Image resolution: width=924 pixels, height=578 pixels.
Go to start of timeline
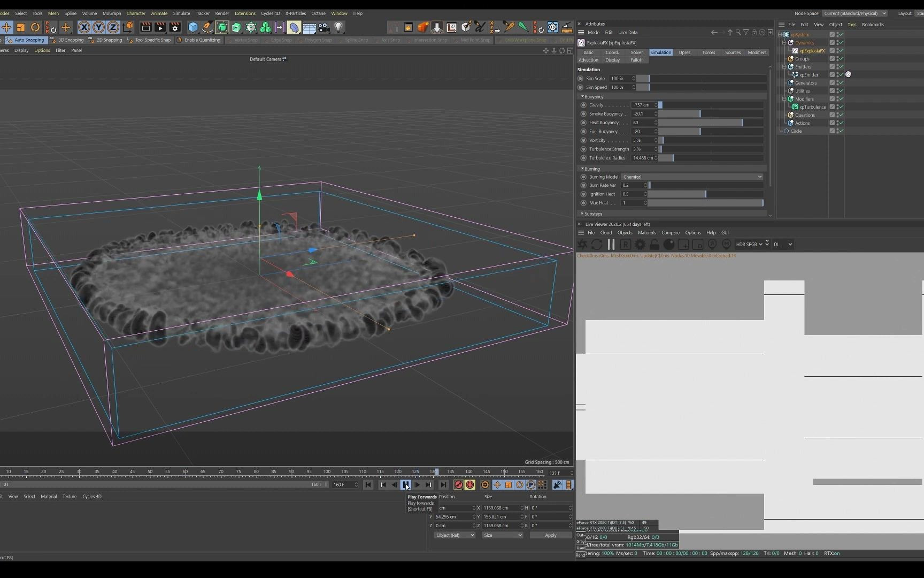[x=368, y=485]
